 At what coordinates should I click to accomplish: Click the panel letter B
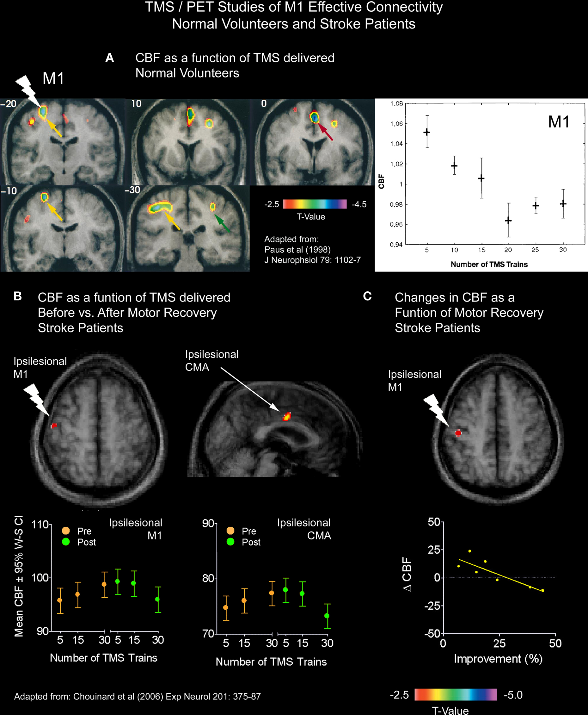pyautogui.click(x=18, y=296)
